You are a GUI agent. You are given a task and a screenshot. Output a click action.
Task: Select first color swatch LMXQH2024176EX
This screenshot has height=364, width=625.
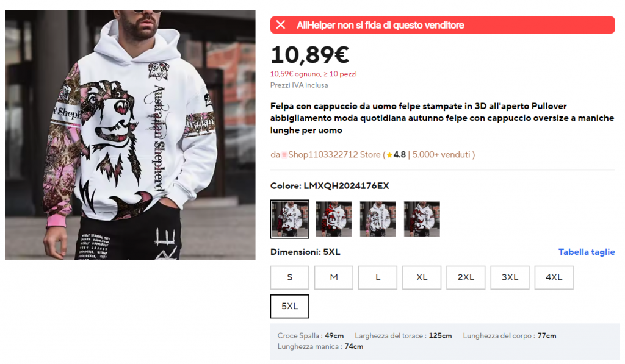point(289,219)
